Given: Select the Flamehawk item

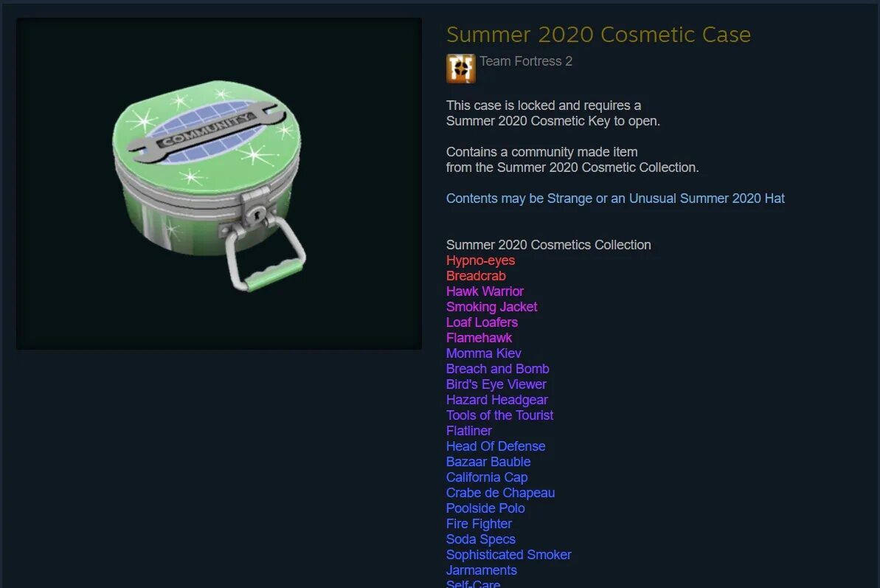Looking at the screenshot, I should (x=479, y=338).
